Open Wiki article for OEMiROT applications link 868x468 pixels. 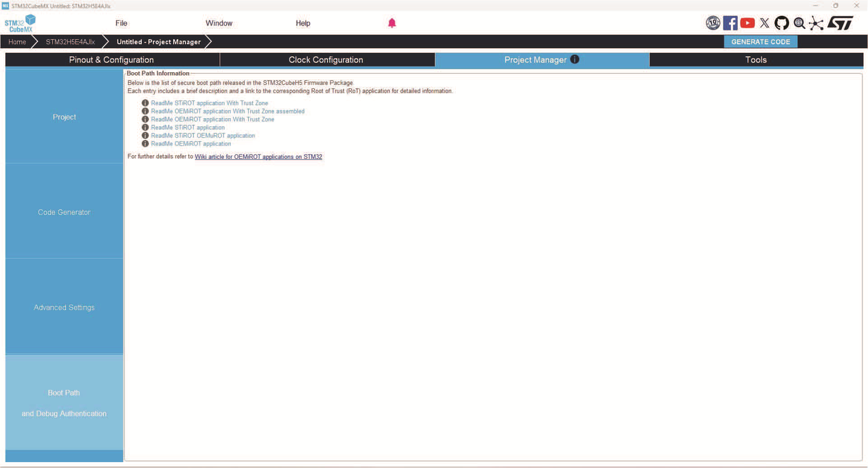click(x=259, y=157)
